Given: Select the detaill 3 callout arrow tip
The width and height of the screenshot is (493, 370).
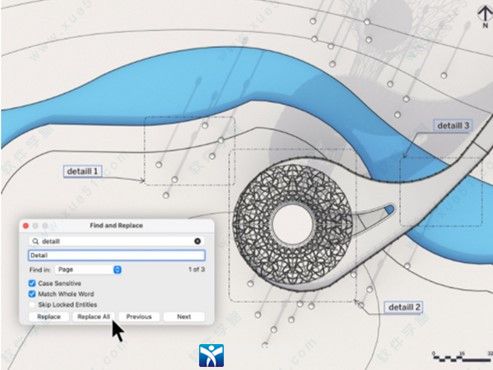Looking at the screenshot, I should 405,156.
